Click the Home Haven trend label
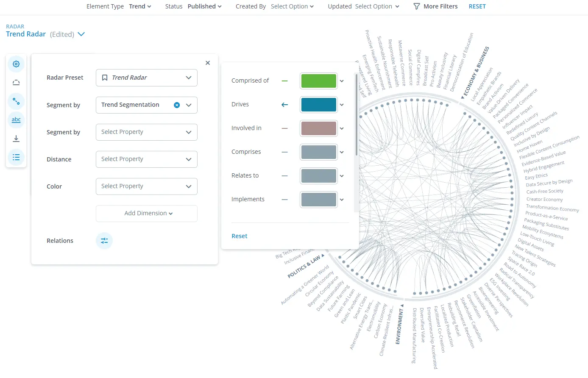 click(529, 147)
